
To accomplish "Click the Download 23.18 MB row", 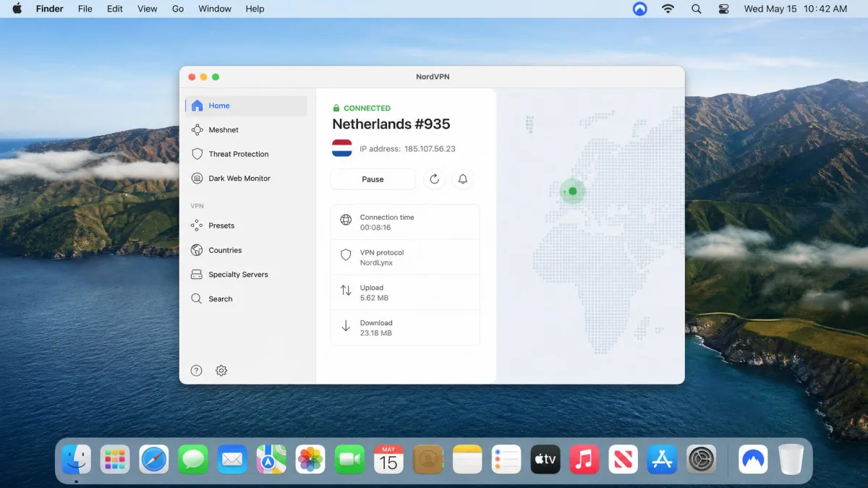I will [x=405, y=328].
